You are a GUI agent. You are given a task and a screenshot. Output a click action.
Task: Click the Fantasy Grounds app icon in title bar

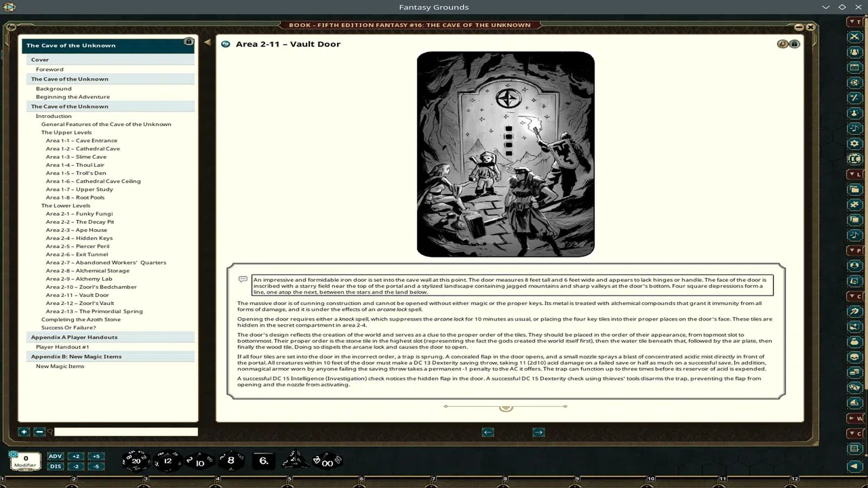tap(9, 7)
